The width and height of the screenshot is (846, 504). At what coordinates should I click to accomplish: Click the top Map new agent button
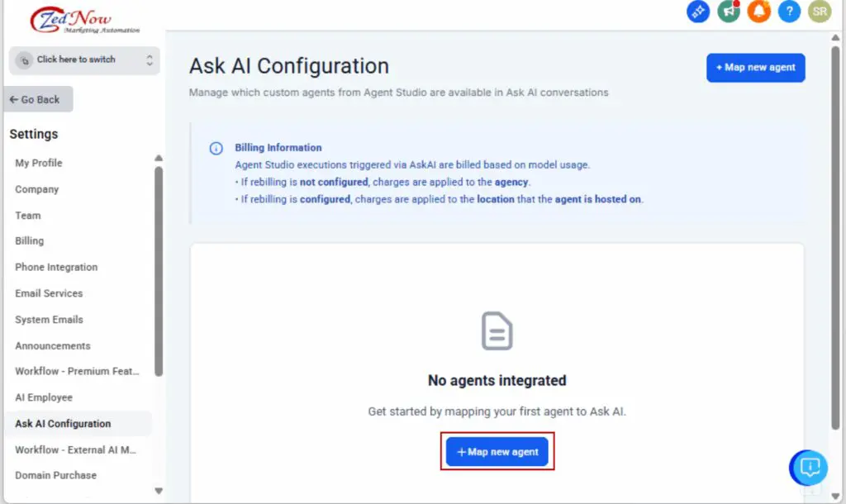tap(755, 68)
